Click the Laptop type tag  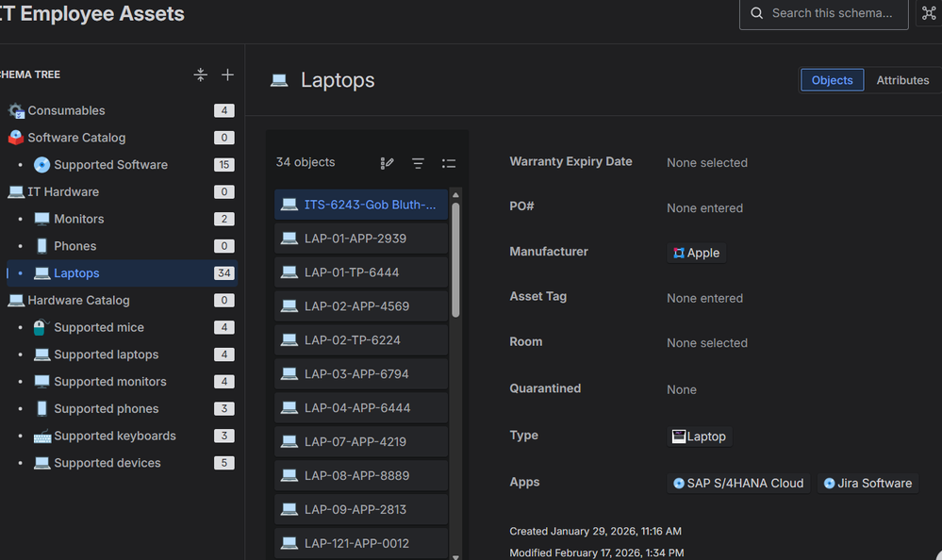(699, 436)
